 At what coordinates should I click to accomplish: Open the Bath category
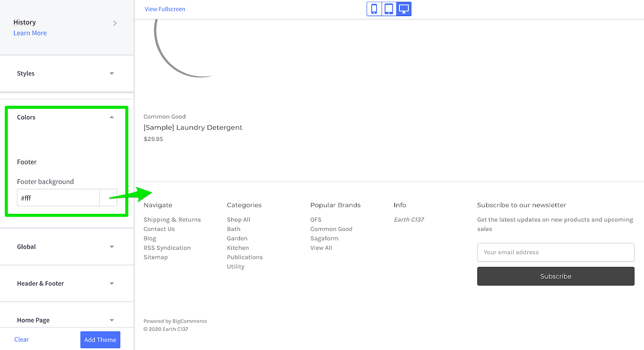tap(234, 229)
